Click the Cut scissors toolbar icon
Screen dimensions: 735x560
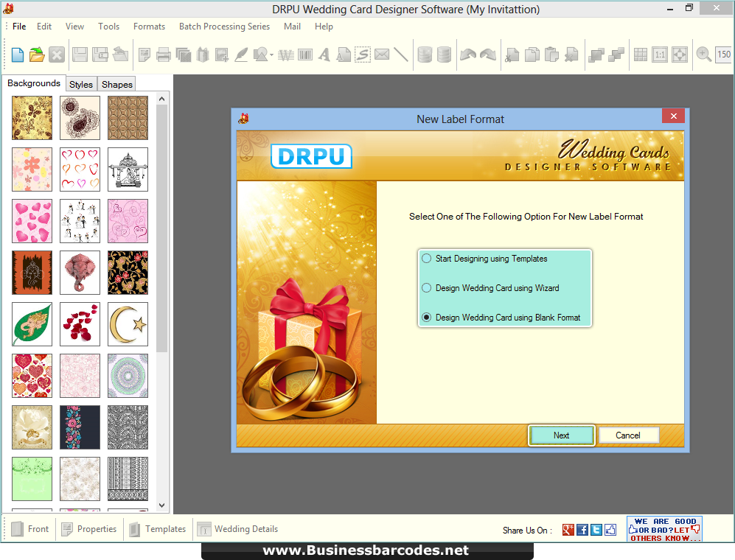(512, 55)
